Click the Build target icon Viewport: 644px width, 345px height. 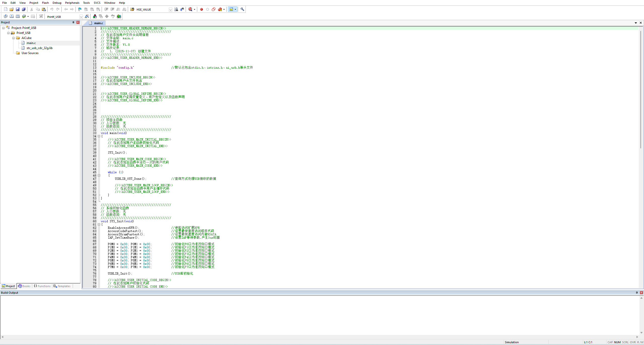[x=12, y=16]
